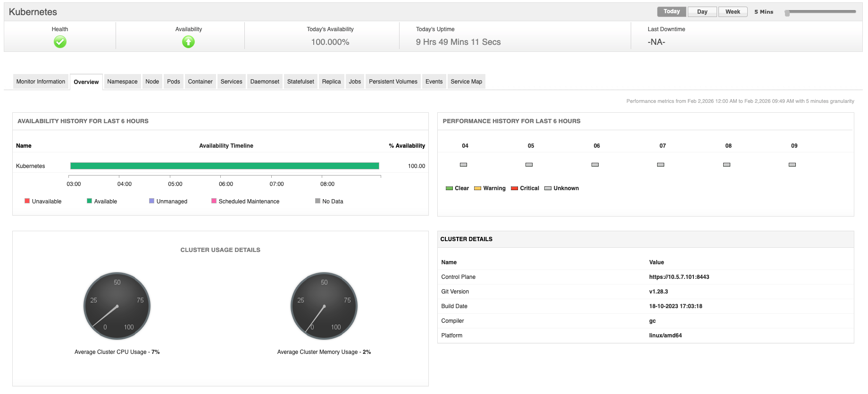This screenshot has width=868, height=394.
Task: Click the Warning legend icon
Action: point(477,188)
